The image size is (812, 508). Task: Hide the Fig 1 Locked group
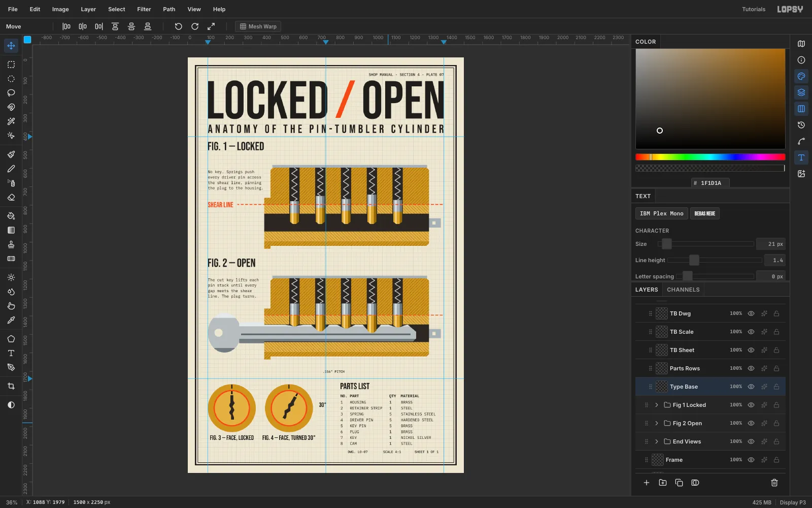click(x=751, y=405)
